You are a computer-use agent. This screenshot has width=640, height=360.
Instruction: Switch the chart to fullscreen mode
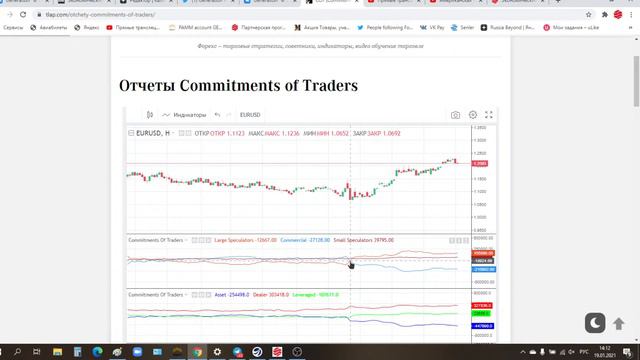tap(489, 115)
